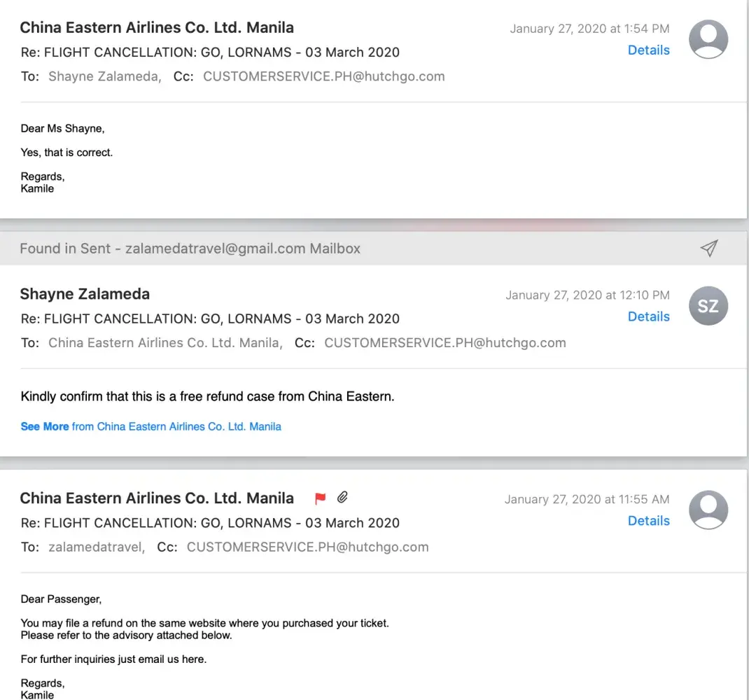Viewport: 749px width, 700px height.
Task: Click the SZ avatar for Shayne Zalameda
Action: pos(708,306)
